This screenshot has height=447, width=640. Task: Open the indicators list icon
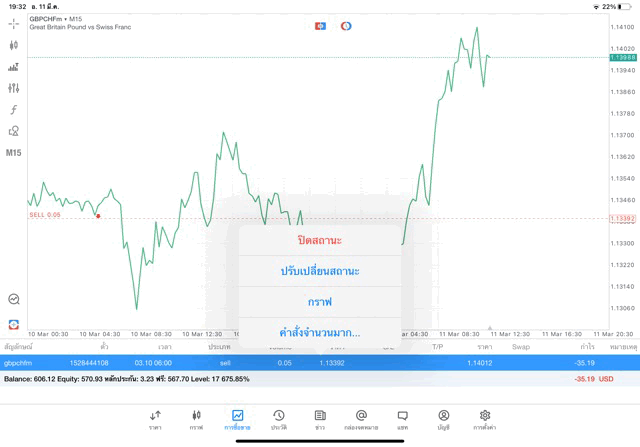pos(14,67)
